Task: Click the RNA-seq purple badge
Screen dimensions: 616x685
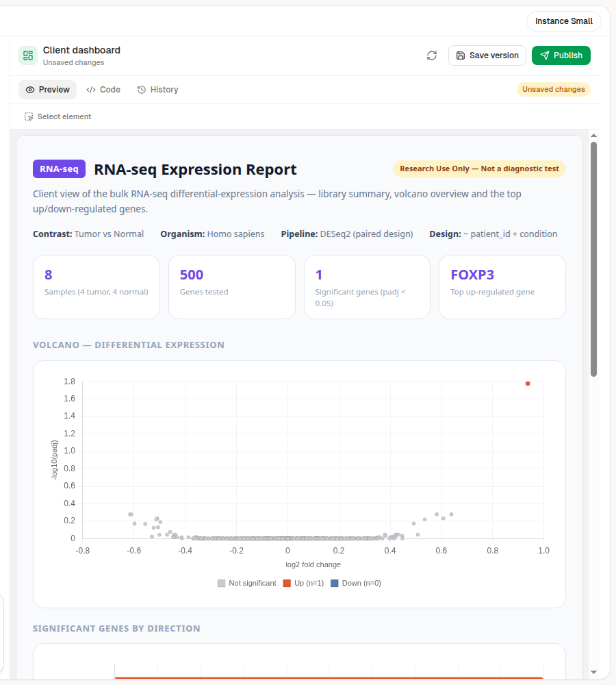Action: pos(59,169)
